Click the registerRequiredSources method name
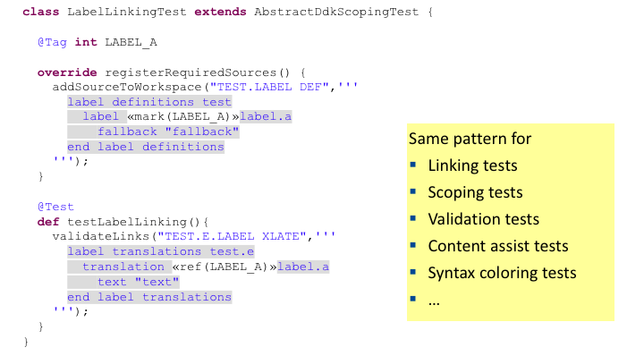Viewport: 644px width, 356px height. pos(191,72)
